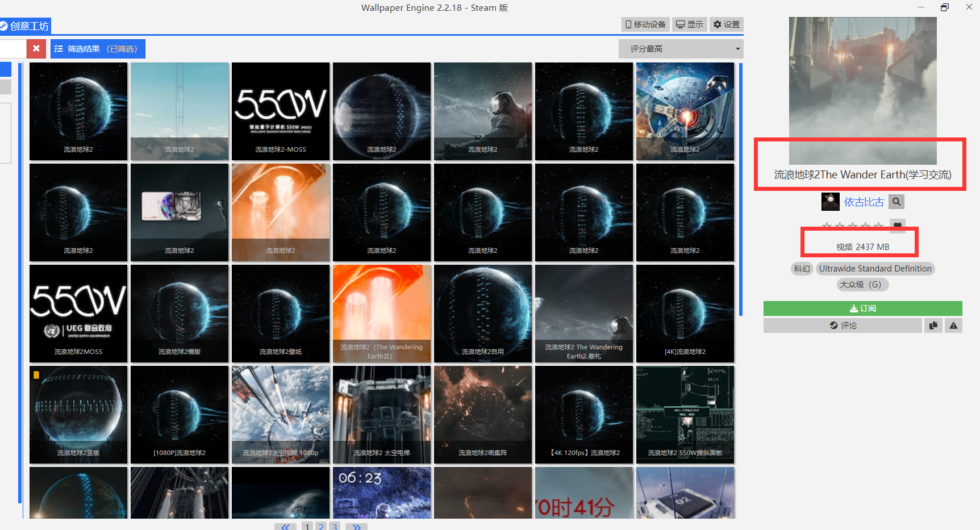The width and height of the screenshot is (980, 530).
Task: Click the large preview image in sidebar
Action: point(862,91)
